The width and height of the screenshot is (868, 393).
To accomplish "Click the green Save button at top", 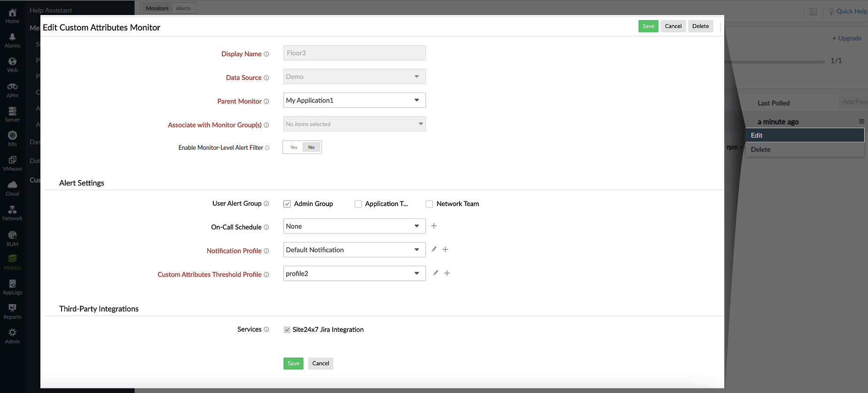I will [648, 26].
